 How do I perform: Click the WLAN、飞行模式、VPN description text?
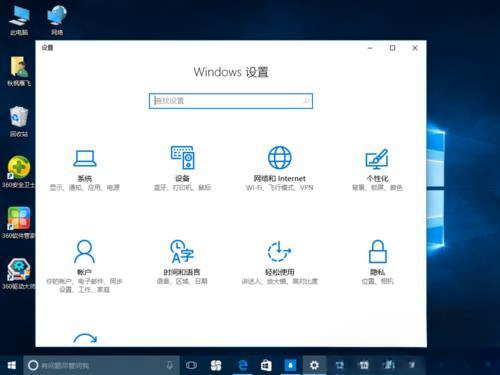point(279,188)
